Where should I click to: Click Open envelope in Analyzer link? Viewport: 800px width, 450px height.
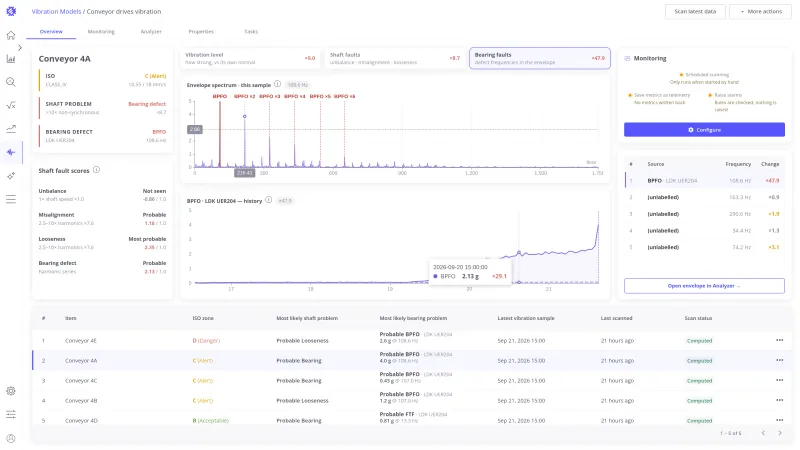[704, 286]
